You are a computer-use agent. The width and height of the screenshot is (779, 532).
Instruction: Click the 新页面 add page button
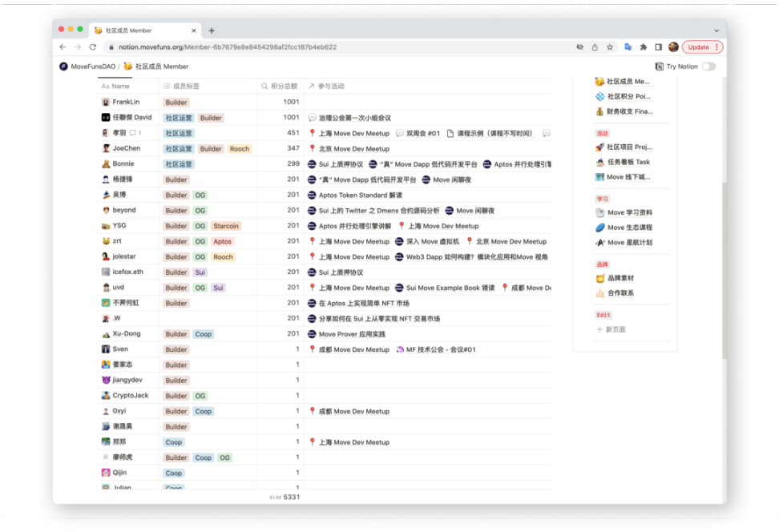point(615,329)
